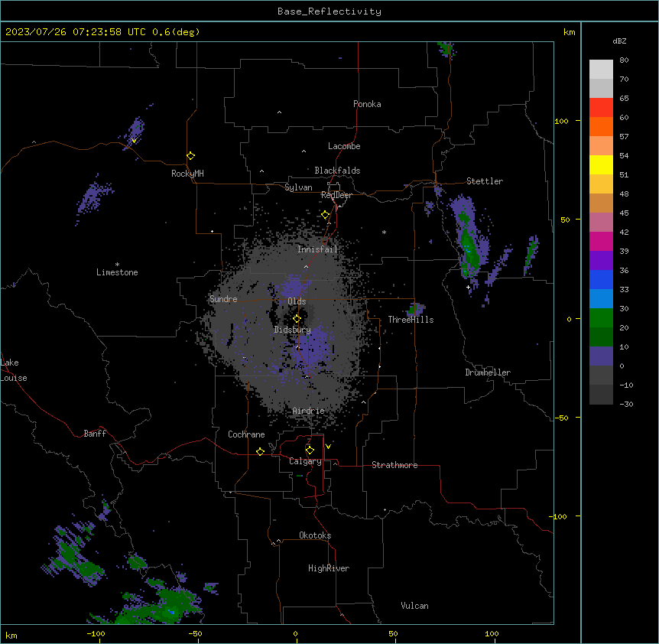The height and width of the screenshot is (644, 659).
Task: Select the Banff label
Action: click(95, 434)
